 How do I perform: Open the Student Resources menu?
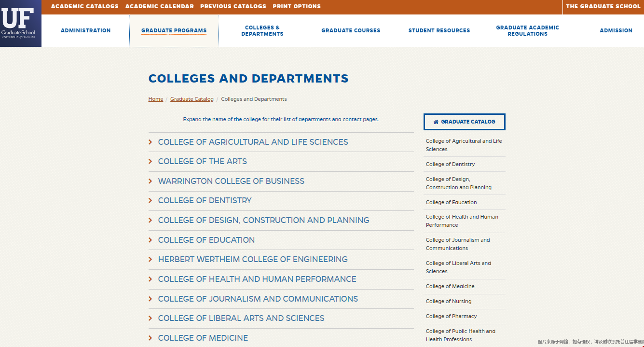(439, 30)
